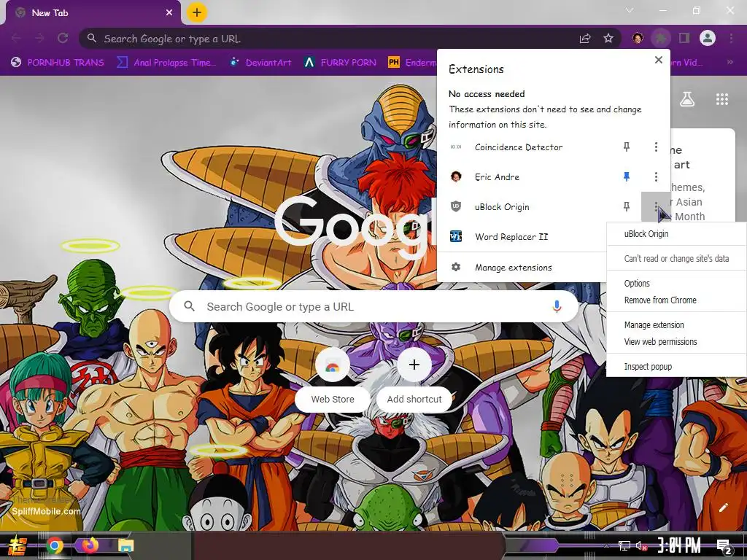
Task: Click the taskbar clock 3:04 PM
Action: tap(679, 545)
